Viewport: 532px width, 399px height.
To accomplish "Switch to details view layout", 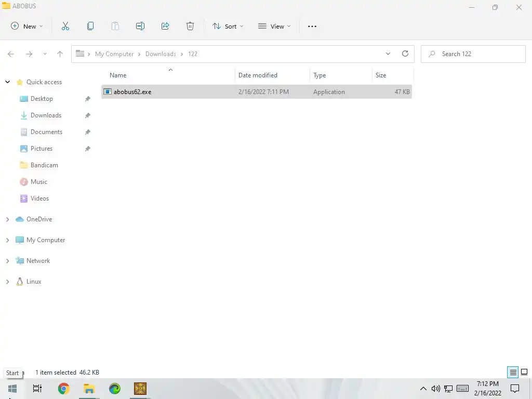I will point(513,373).
